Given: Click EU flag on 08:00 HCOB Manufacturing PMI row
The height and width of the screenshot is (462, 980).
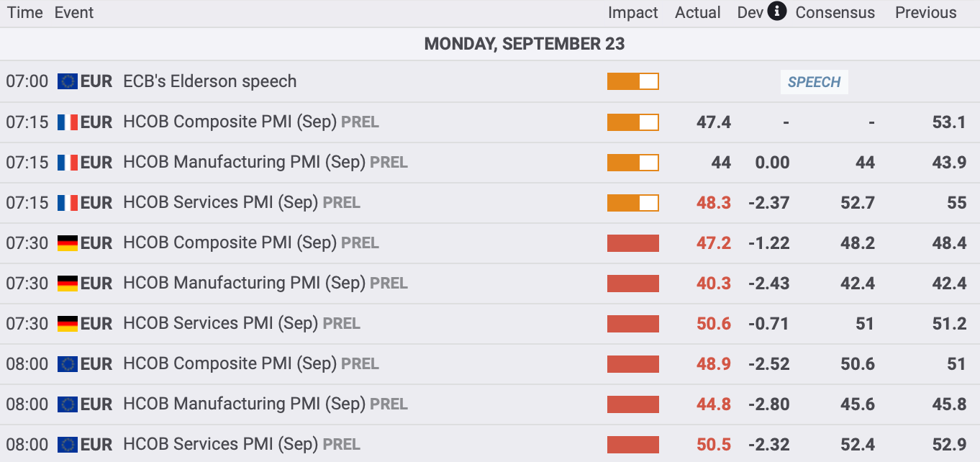Looking at the screenshot, I should [68, 404].
